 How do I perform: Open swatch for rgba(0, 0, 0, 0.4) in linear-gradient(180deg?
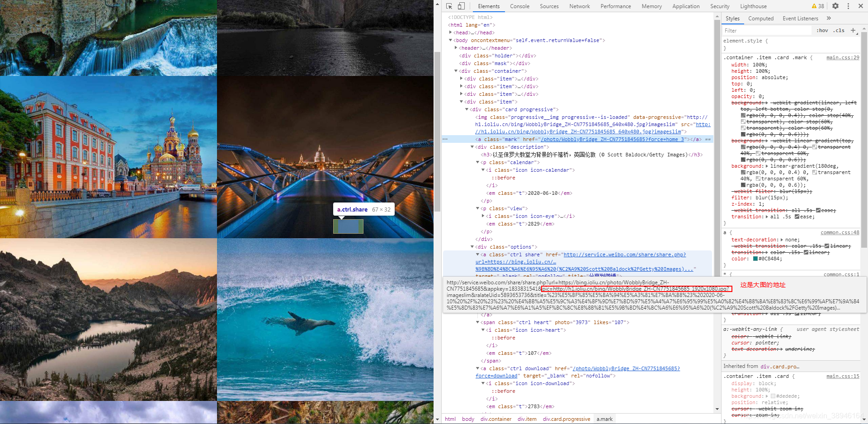(743, 173)
